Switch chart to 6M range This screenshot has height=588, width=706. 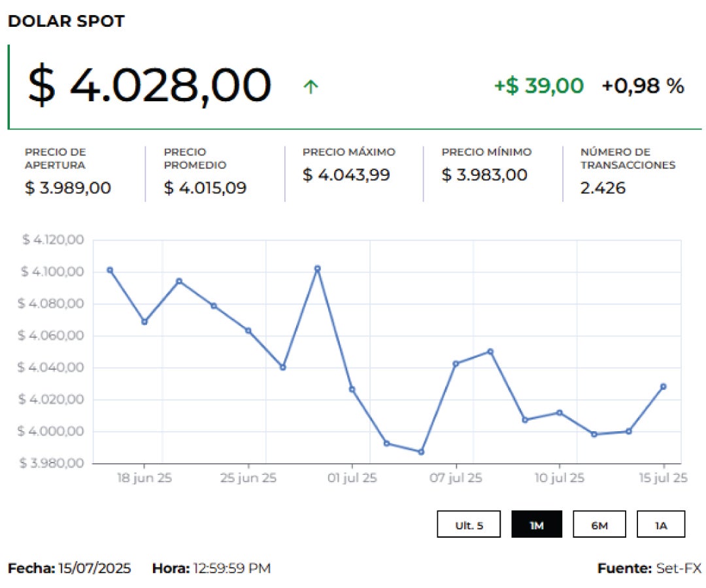tap(599, 525)
